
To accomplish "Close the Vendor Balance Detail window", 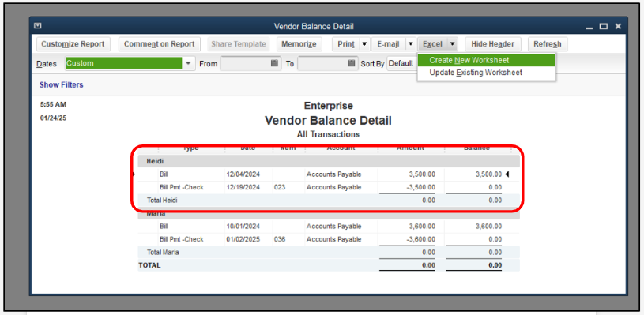I will 618,26.
